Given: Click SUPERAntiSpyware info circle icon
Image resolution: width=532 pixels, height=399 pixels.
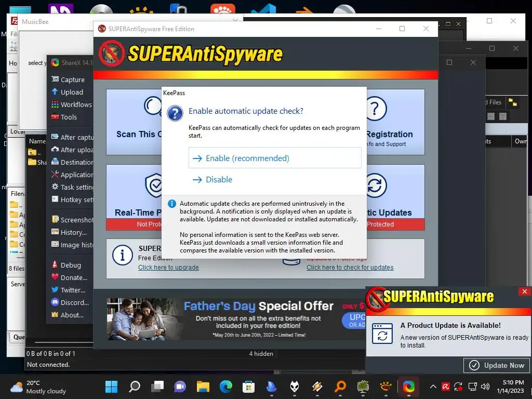Looking at the screenshot, I should [x=123, y=255].
